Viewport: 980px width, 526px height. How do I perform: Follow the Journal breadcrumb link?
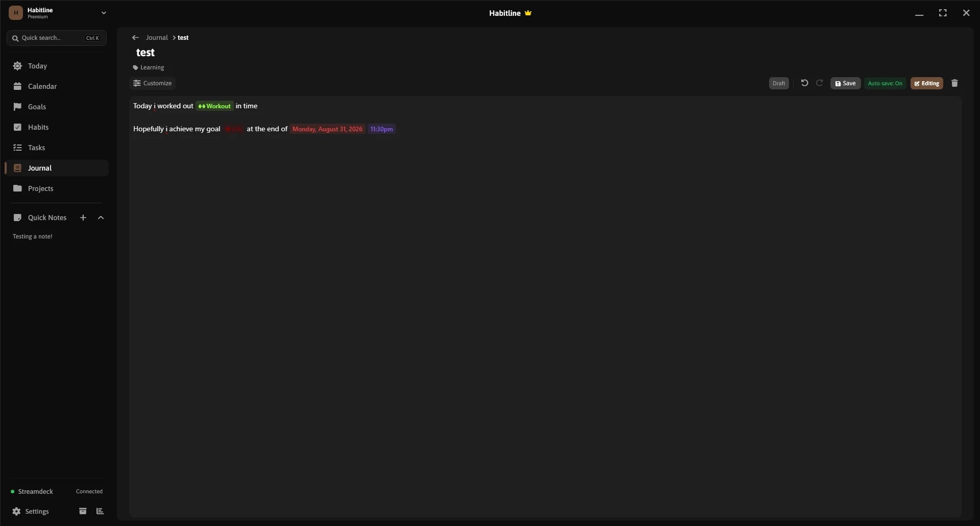[157, 38]
